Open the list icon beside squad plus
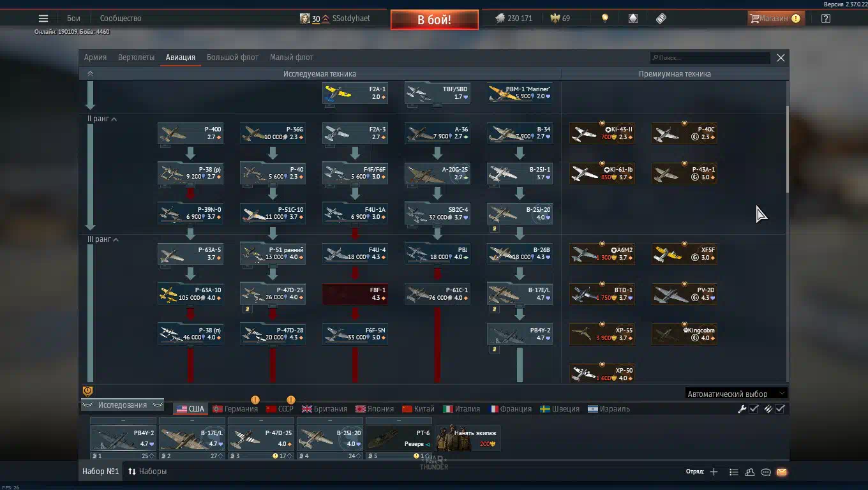The image size is (868, 490). pyautogui.click(x=733, y=472)
